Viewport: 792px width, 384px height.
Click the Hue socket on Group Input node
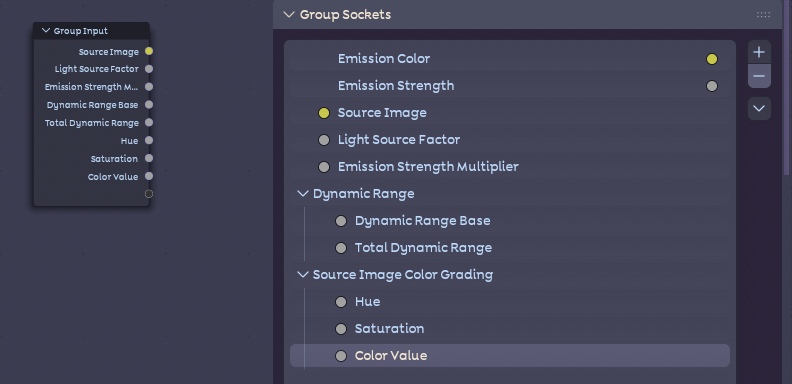(149, 140)
